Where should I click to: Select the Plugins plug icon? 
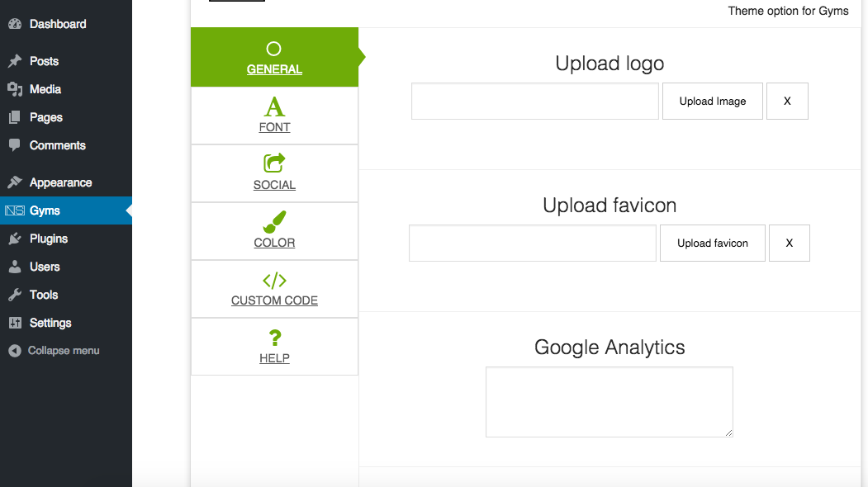[x=15, y=239]
